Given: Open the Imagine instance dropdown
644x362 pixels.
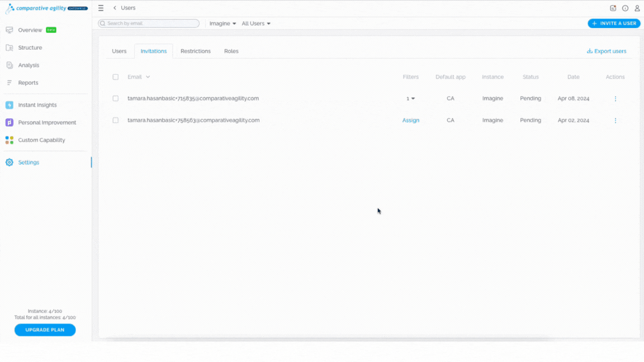Looking at the screenshot, I should click(222, 23).
